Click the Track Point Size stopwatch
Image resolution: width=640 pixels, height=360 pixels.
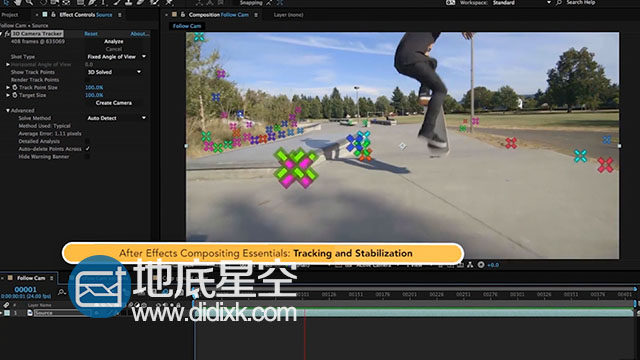coord(15,87)
